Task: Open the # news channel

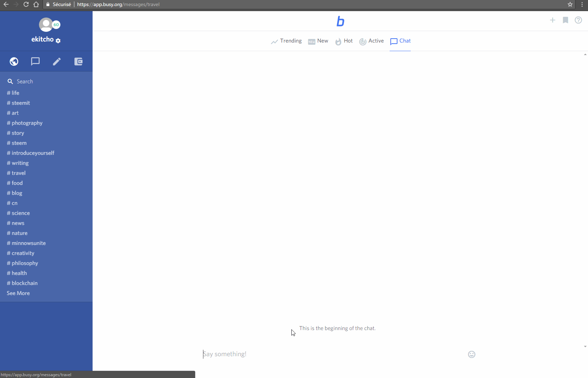Action: [x=15, y=223]
